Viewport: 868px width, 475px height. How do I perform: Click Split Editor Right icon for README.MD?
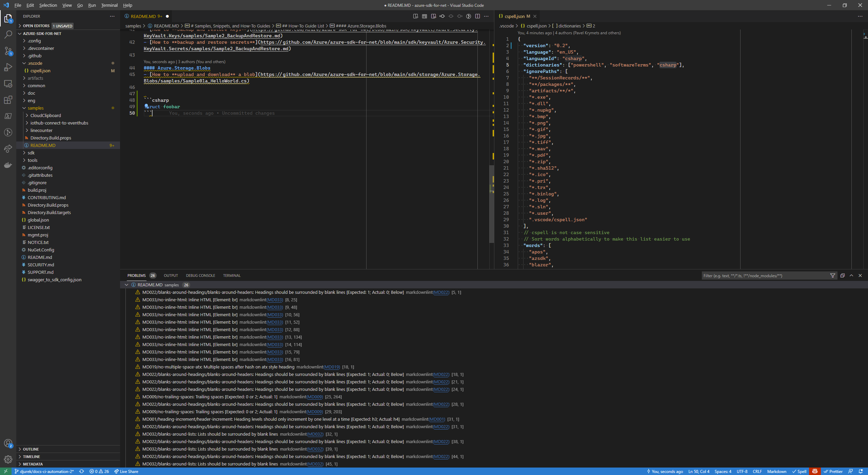click(x=477, y=16)
